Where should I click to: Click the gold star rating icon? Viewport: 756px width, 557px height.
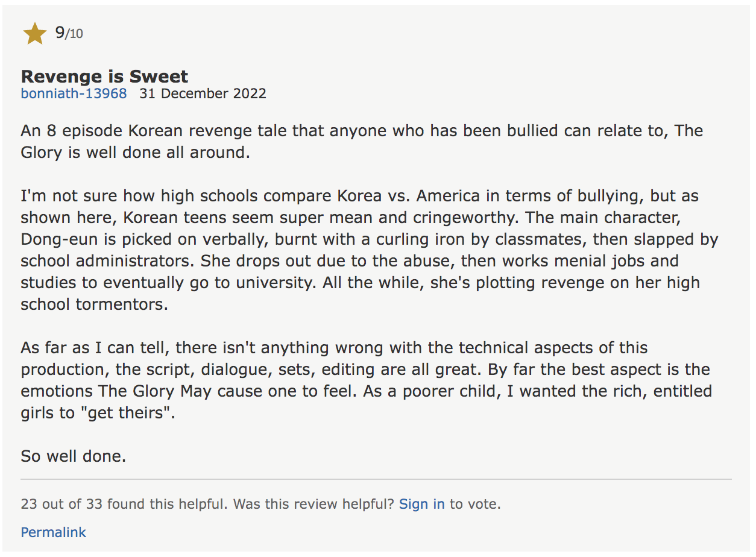(x=35, y=34)
